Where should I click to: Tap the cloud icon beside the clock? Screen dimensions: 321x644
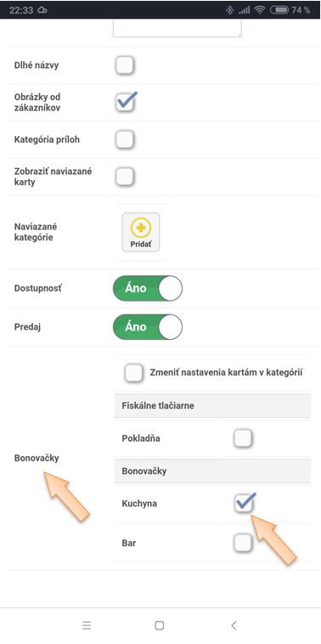click(42, 10)
